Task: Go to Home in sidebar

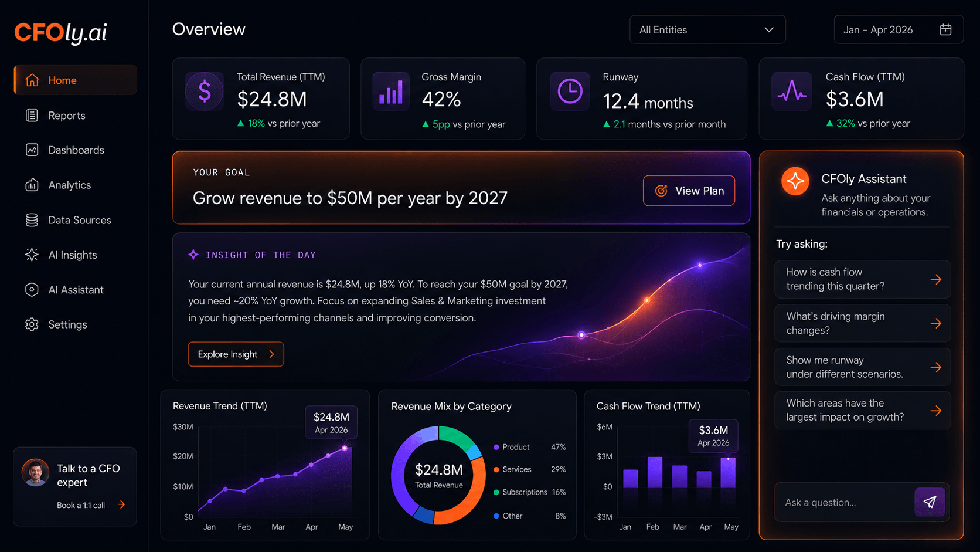Action: (x=76, y=80)
